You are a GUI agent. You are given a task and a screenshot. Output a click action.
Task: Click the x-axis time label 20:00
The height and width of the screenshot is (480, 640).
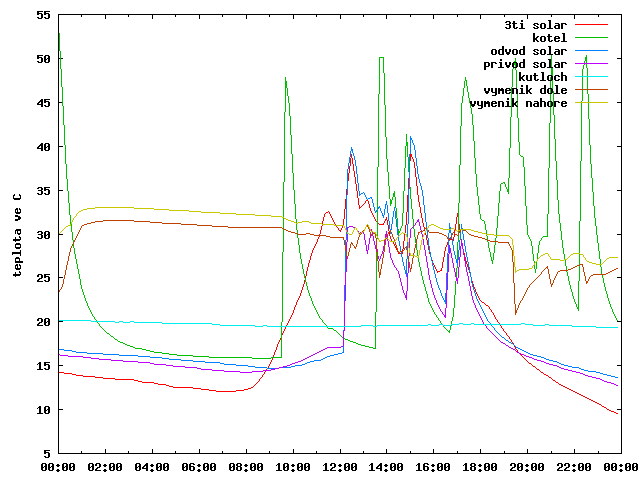pos(528,467)
